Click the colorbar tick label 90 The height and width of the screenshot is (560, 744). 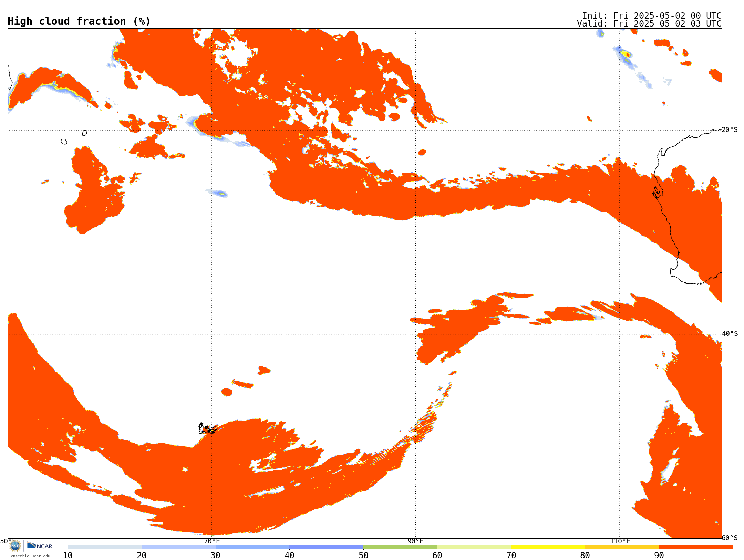coord(659,556)
